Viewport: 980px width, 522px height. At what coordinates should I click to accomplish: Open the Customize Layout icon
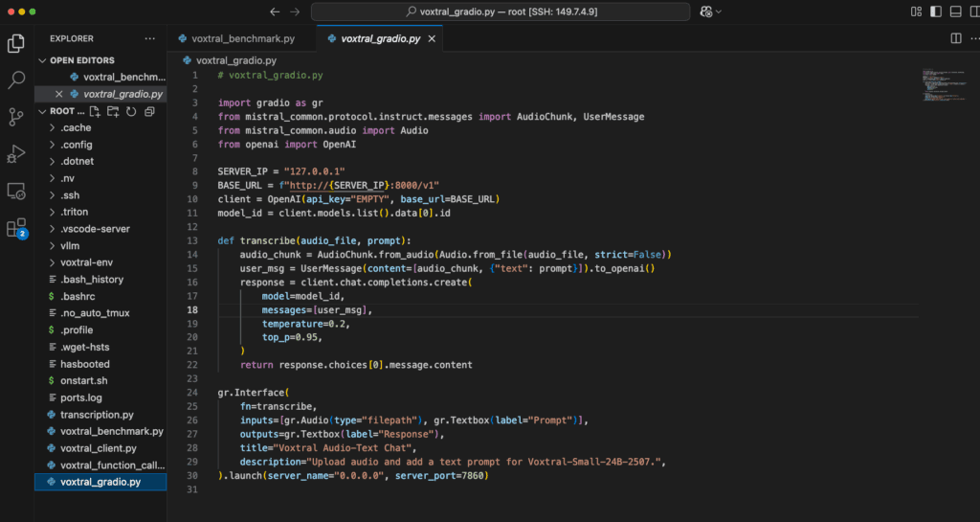click(x=916, y=11)
